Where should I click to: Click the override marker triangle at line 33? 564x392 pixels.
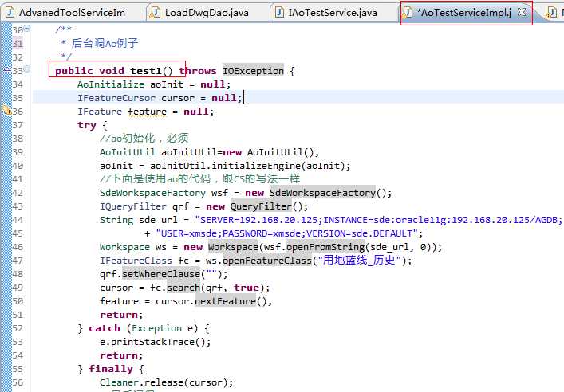(7, 69)
